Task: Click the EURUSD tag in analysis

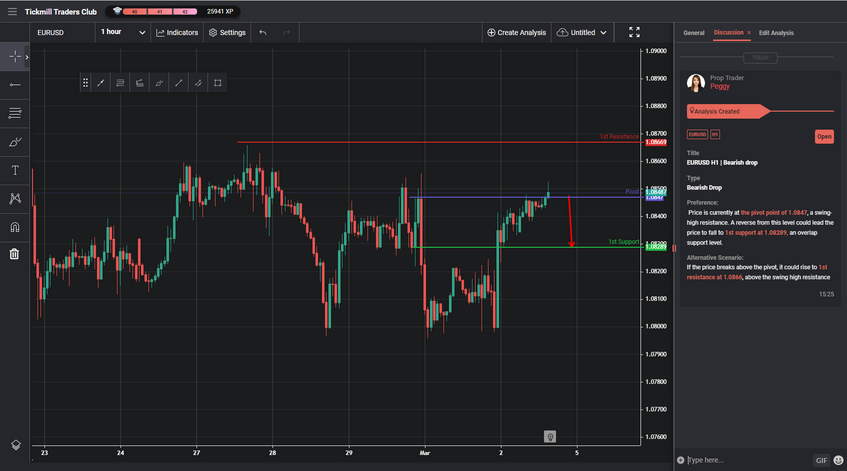Action: (x=697, y=134)
